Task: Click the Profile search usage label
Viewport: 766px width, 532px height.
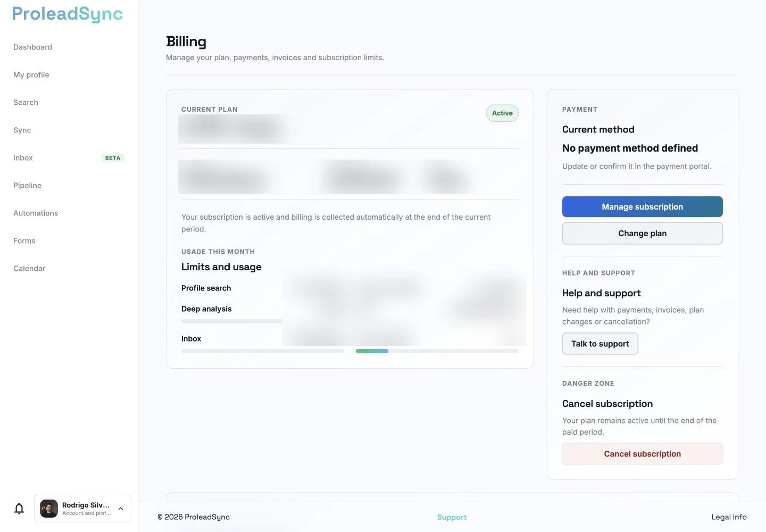Action: tap(206, 288)
